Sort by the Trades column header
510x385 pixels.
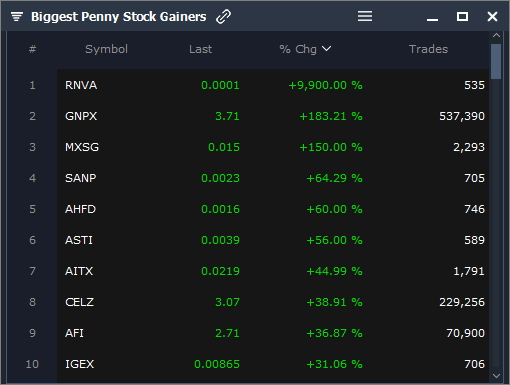[x=428, y=49]
